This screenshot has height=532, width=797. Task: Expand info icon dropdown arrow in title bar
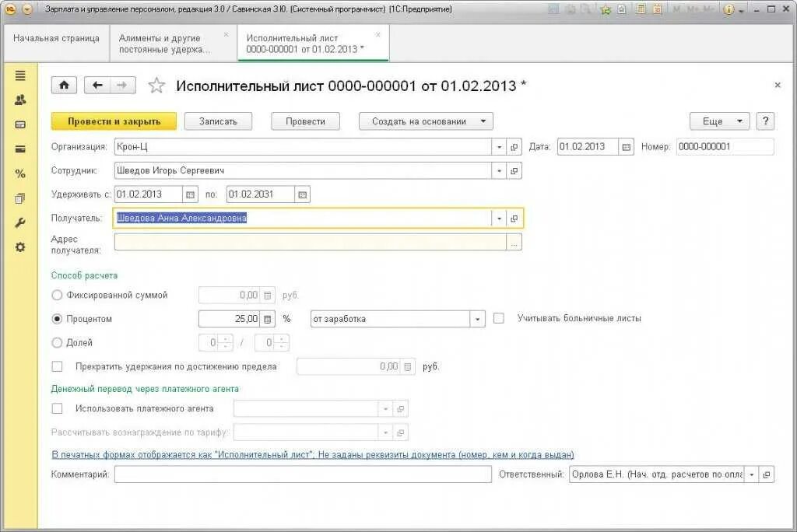(742, 10)
